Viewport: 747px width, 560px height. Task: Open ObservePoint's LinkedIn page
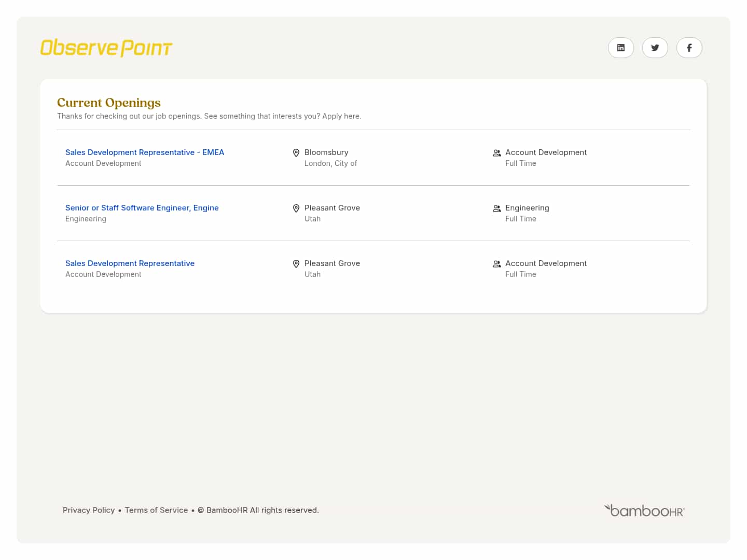(621, 48)
